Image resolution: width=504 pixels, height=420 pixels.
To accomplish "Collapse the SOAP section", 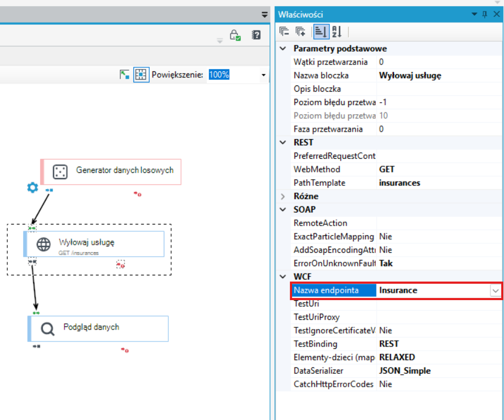I will point(283,210).
